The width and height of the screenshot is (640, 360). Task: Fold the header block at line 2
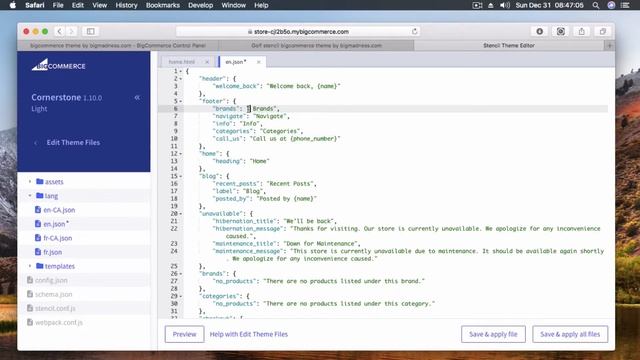point(181,79)
